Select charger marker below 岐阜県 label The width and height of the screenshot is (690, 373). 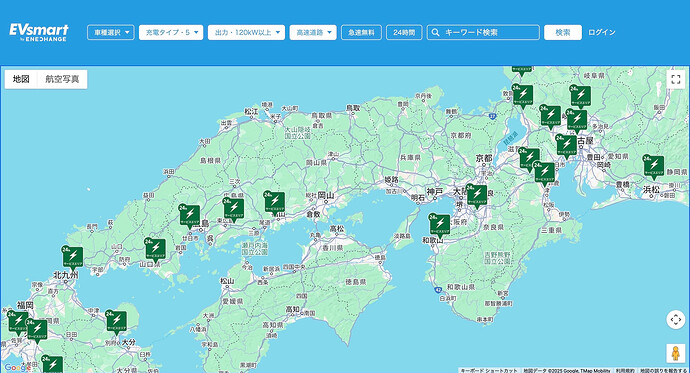[x=580, y=97]
